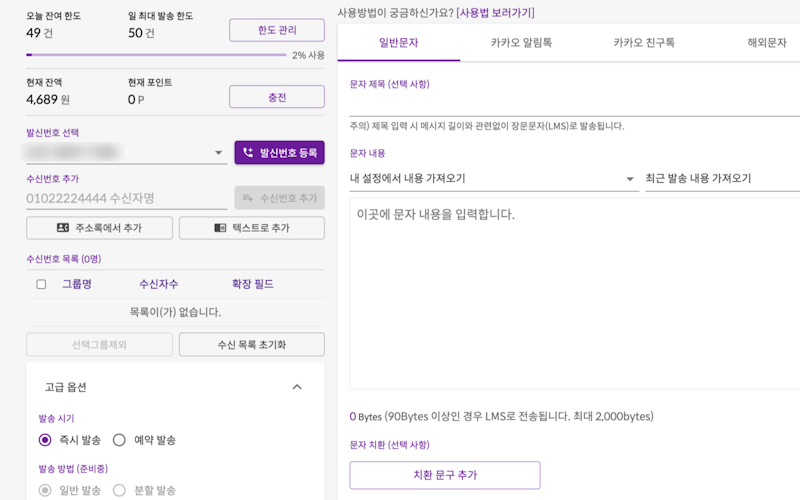Open the 카카오 친구톡 tab
The image size is (800, 500).
[644, 43]
